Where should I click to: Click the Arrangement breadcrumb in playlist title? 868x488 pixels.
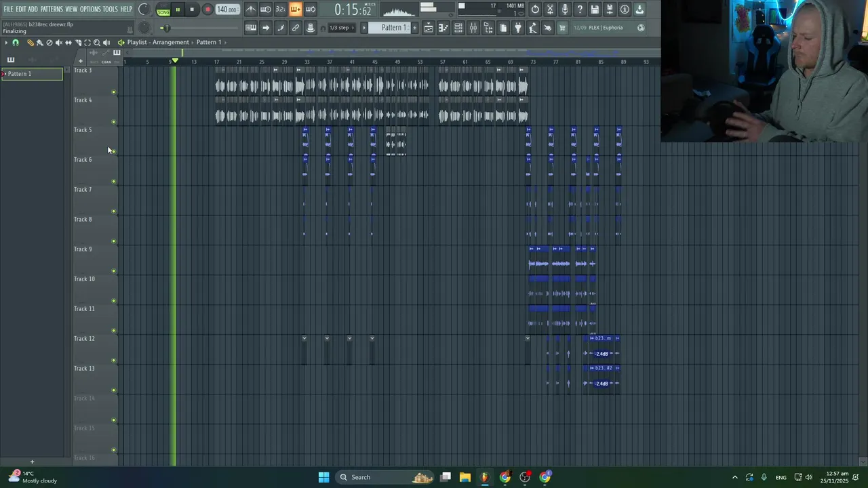(171, 42)
